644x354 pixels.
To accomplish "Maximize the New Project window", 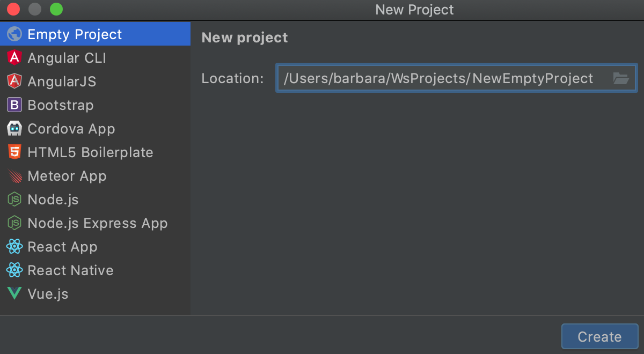I will [56, 9].
